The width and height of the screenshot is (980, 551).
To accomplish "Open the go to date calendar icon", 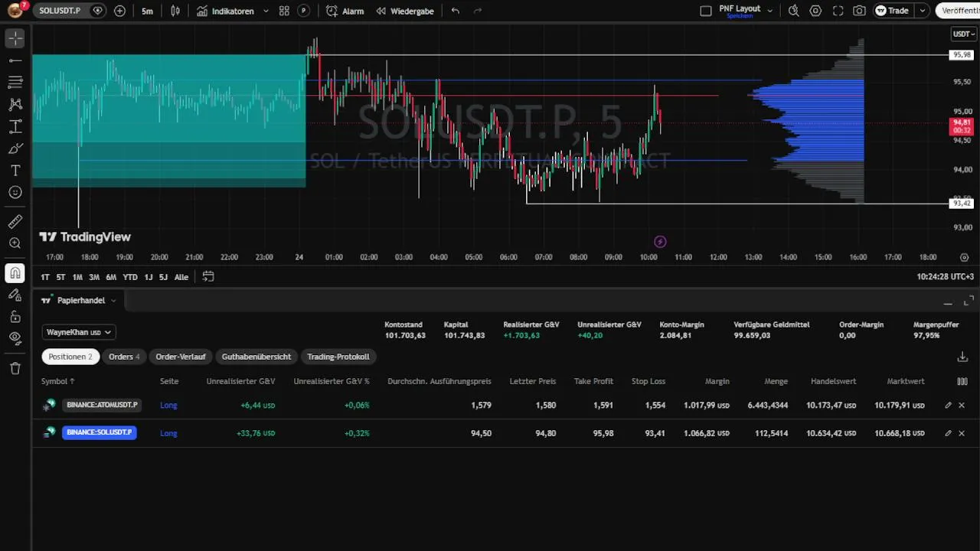I will [x=208, y=277].
